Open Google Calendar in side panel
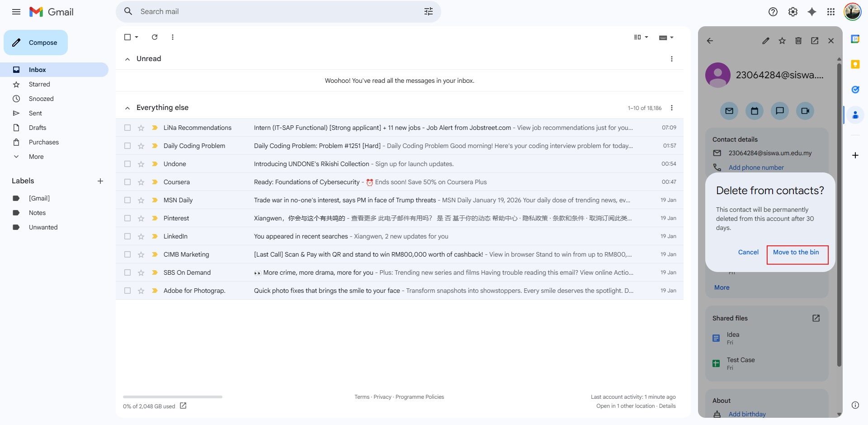 855,39
